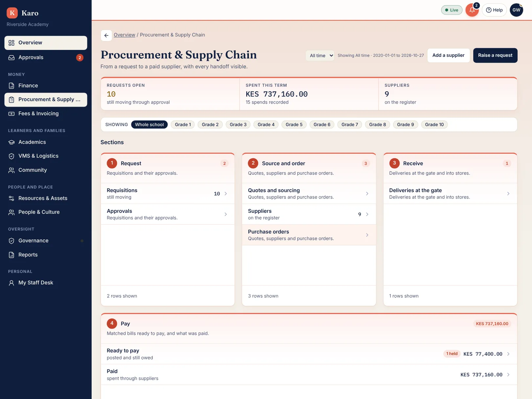Viewport: 532px width, 399px height.
Task: Open the GW user avatar
Action: point(516,10)
